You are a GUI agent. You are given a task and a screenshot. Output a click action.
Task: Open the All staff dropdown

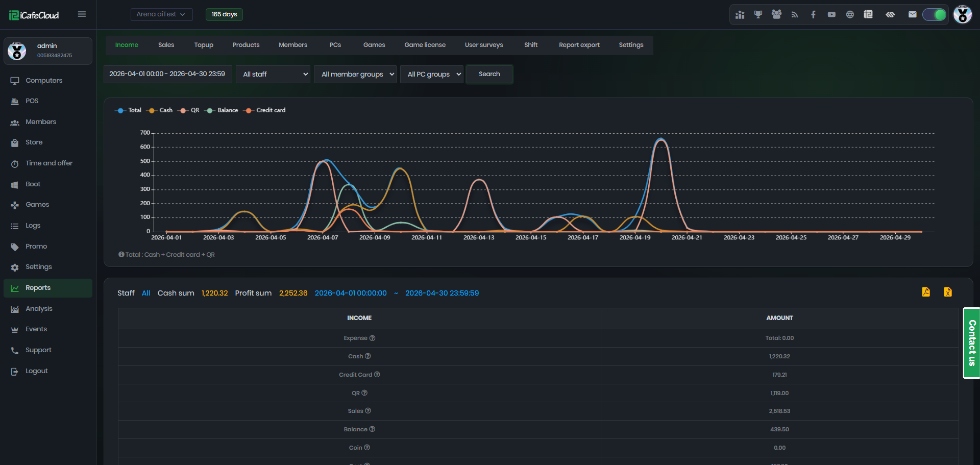273,74
